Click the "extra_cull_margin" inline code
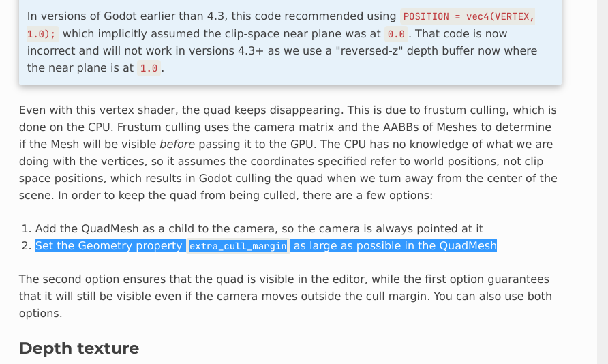The image size is (608, 364). click(238, 246)
